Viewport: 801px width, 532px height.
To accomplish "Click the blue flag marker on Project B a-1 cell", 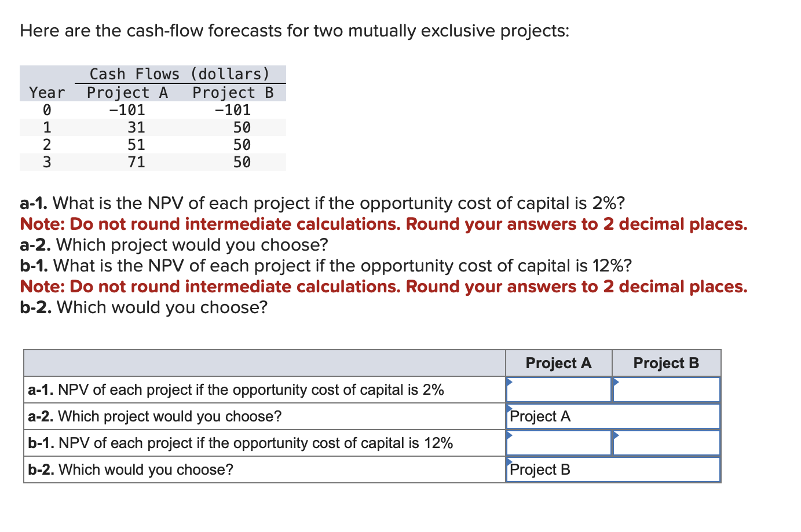I will [616, 381].
